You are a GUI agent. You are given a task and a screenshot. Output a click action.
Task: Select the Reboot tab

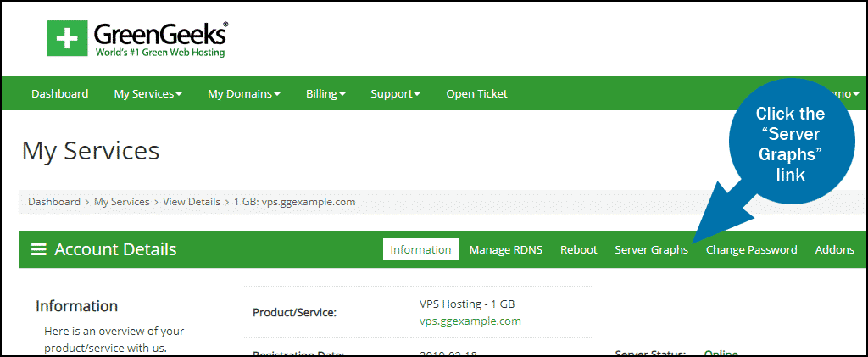pos(579,249)
